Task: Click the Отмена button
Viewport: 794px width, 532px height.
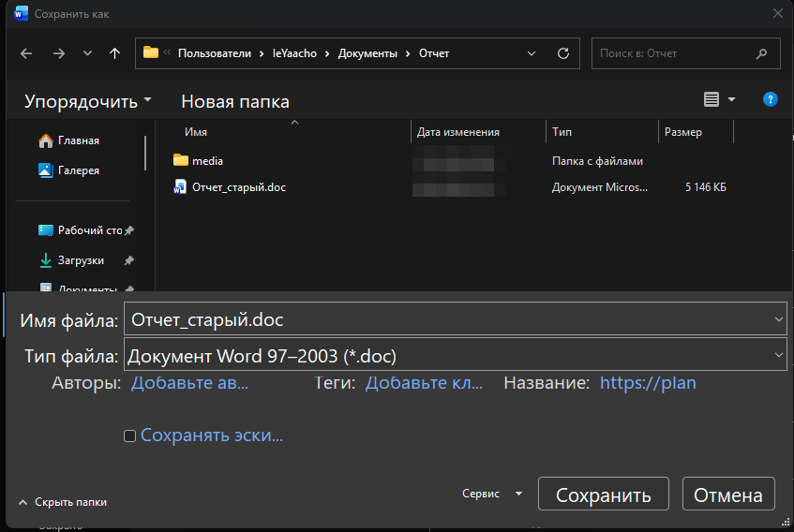Action: (x=728, y=494)
